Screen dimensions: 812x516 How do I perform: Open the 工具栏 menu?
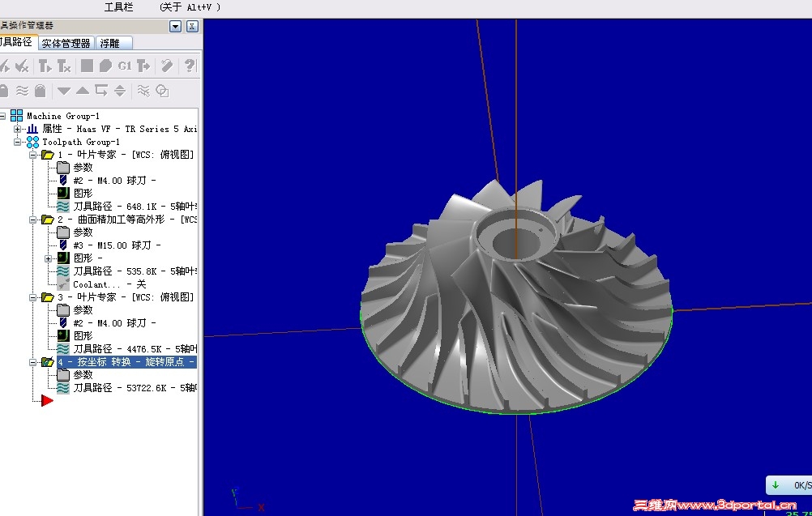coord(118,7)
